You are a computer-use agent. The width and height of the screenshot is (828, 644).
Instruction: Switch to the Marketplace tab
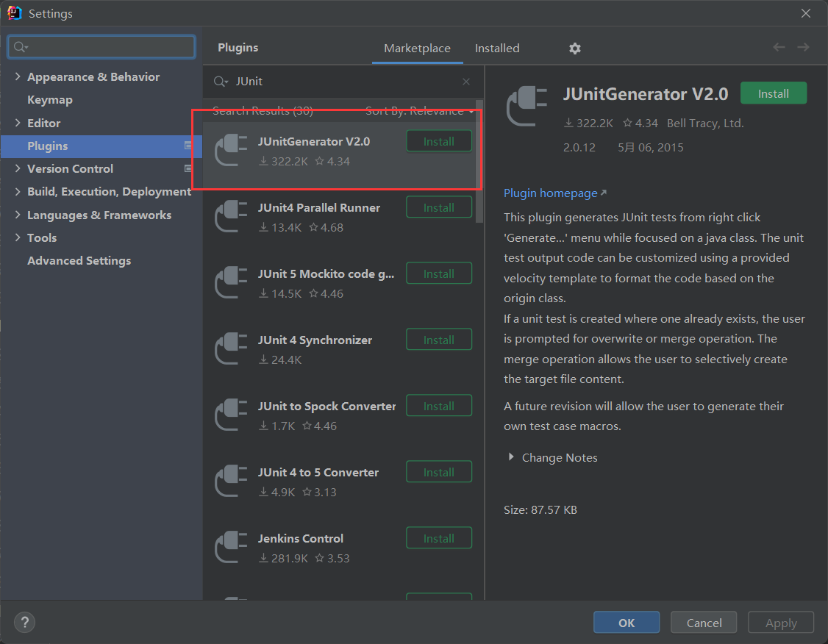[x=417, y=48]
